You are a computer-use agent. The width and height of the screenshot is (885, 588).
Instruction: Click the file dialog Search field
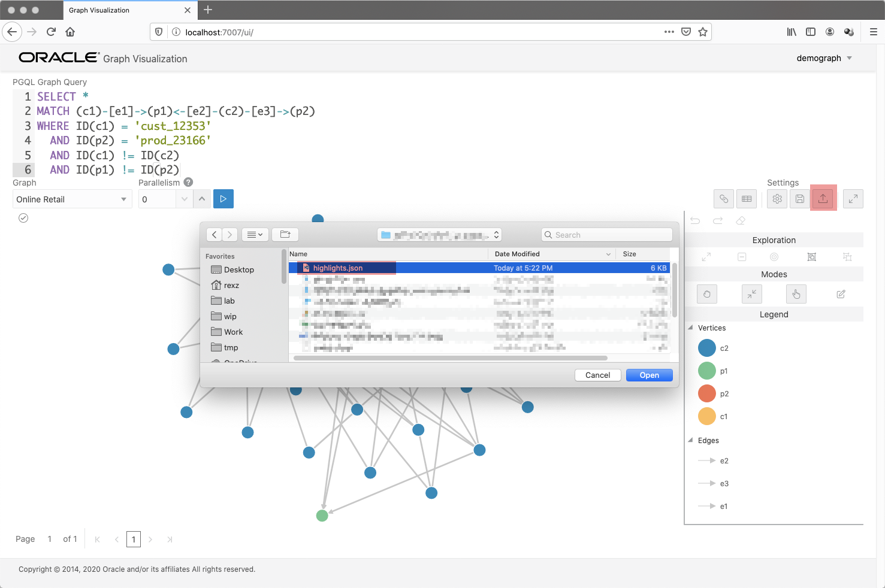pos(607,235)
